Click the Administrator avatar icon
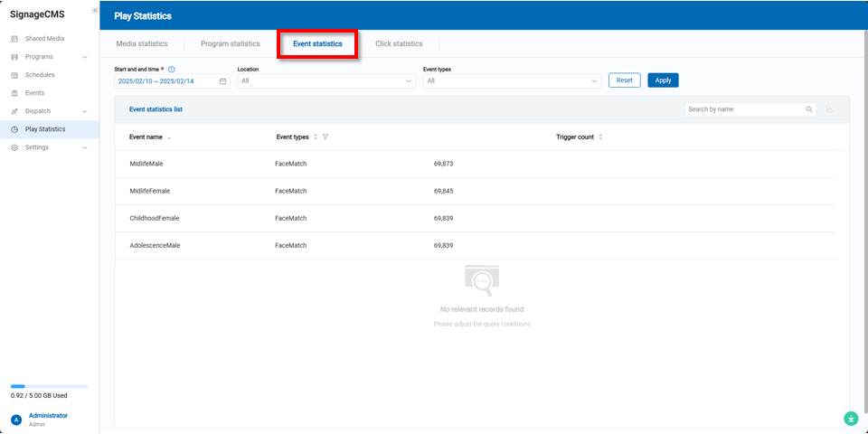Viewport: 868px width, 434px height. [x=16, y=420]
